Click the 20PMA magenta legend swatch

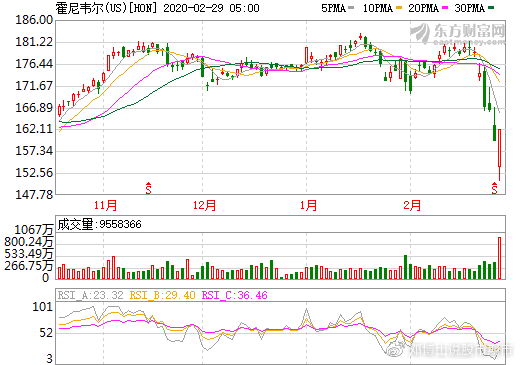click(x=445, y=8)
